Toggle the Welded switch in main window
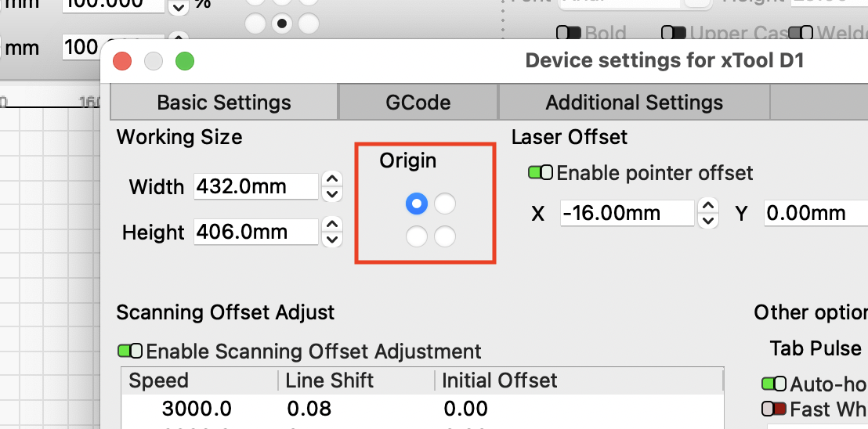868x429 pixels. click(801, 33)
